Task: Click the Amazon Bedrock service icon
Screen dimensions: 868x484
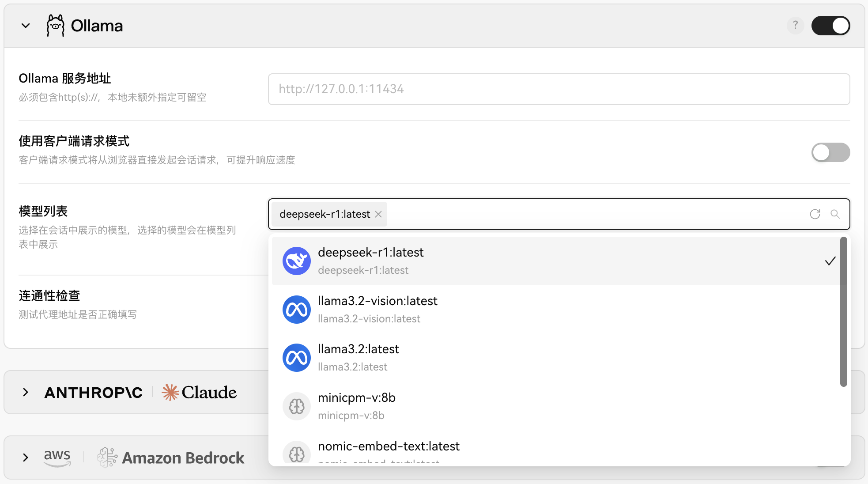Action: pyautogui.click(x=106, y=457)
